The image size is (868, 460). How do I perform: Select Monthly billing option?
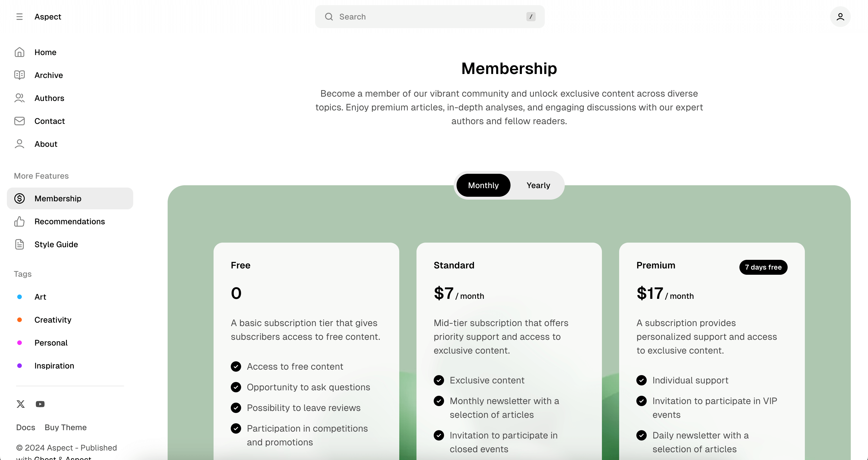click(x=483, y=185)
